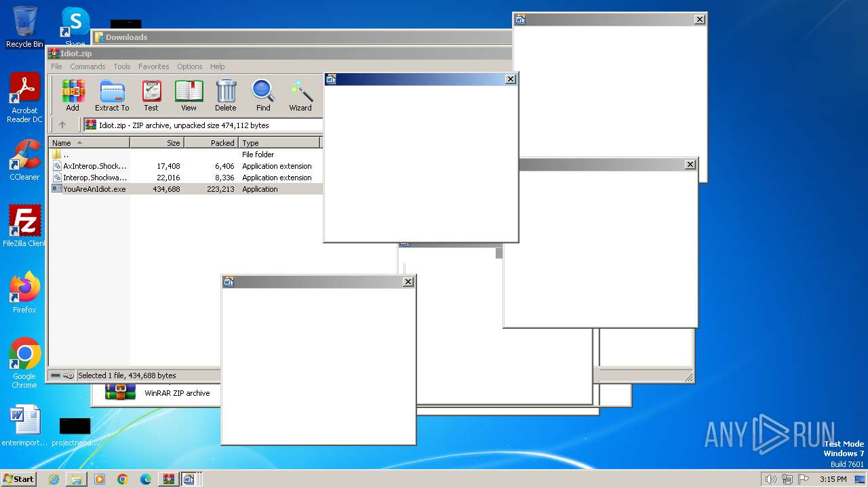Sort by the Packed column header
This screenshot has height=488, width=868.
point(211,143)
